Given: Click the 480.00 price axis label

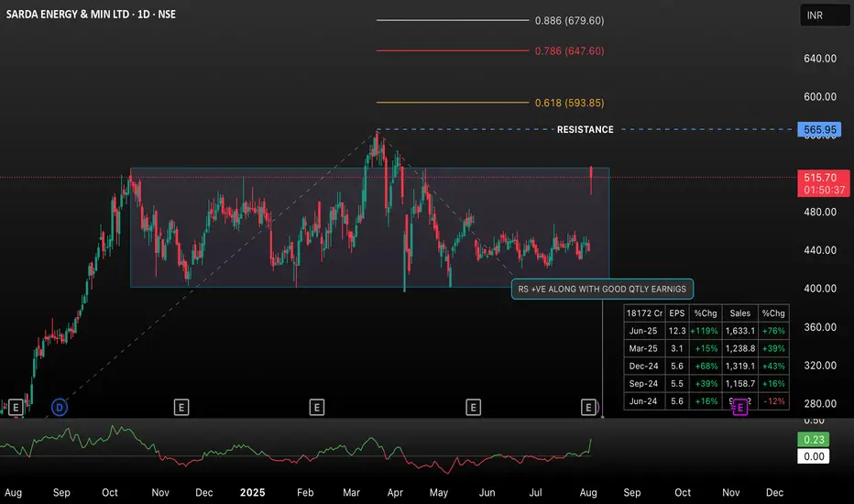Looking at the screenshot, I should [x=820, y=212].
